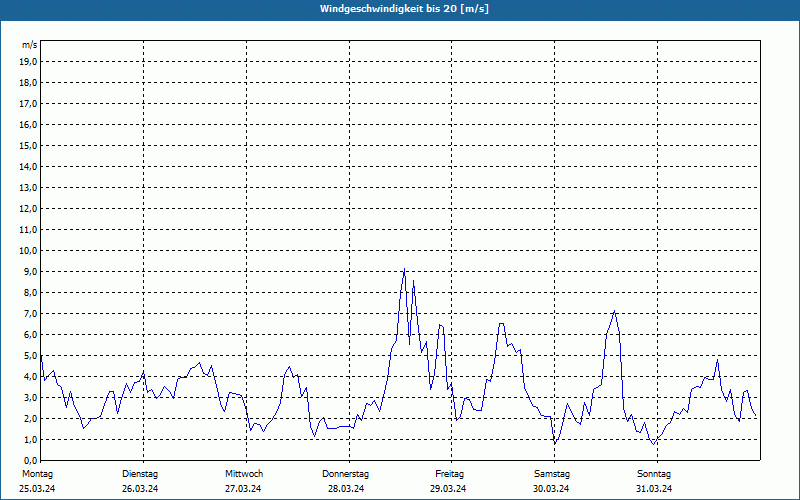
Task: Click the '16,0' axis value
Action: click(28, 124)
